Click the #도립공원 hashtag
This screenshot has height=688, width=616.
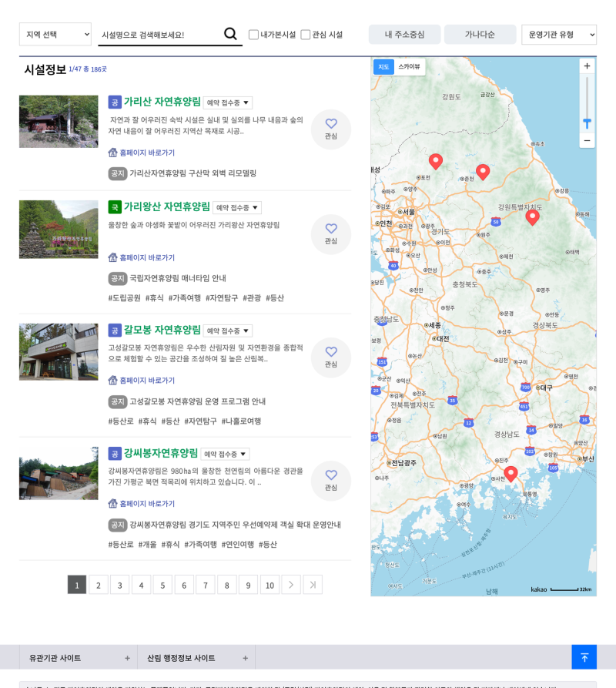[125, 298]
